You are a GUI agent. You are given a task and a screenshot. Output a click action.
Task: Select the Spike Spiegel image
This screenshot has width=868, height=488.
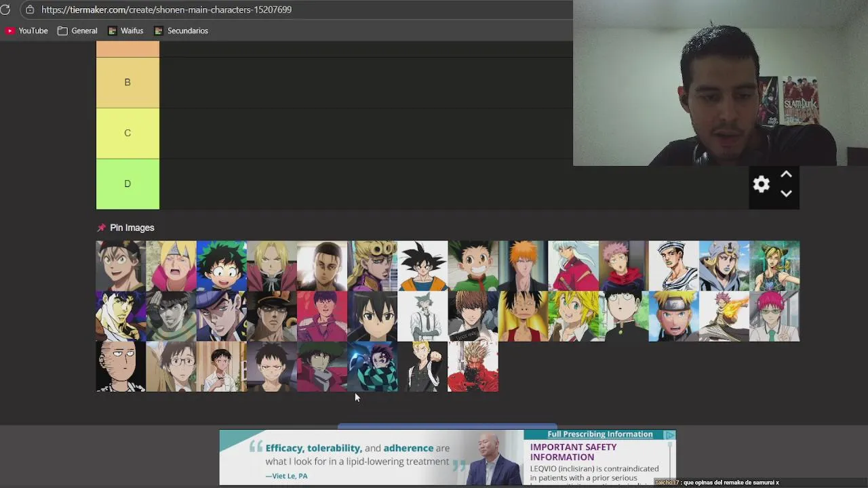321,367
